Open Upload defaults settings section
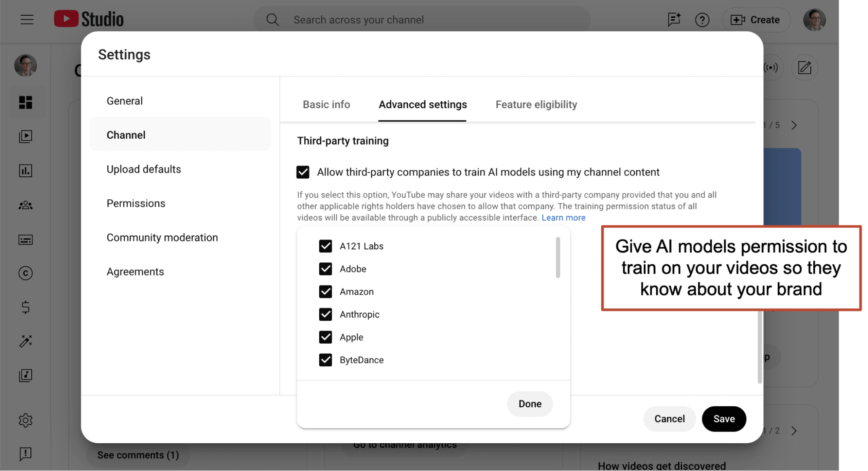This screenshot has width=868, height=471. pos(180,169)
